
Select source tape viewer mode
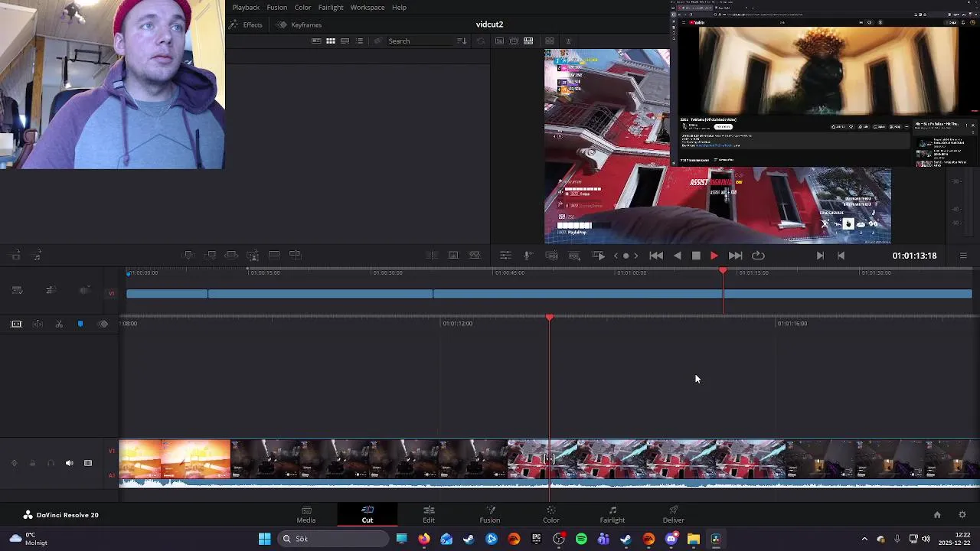[x=514, y=41]
